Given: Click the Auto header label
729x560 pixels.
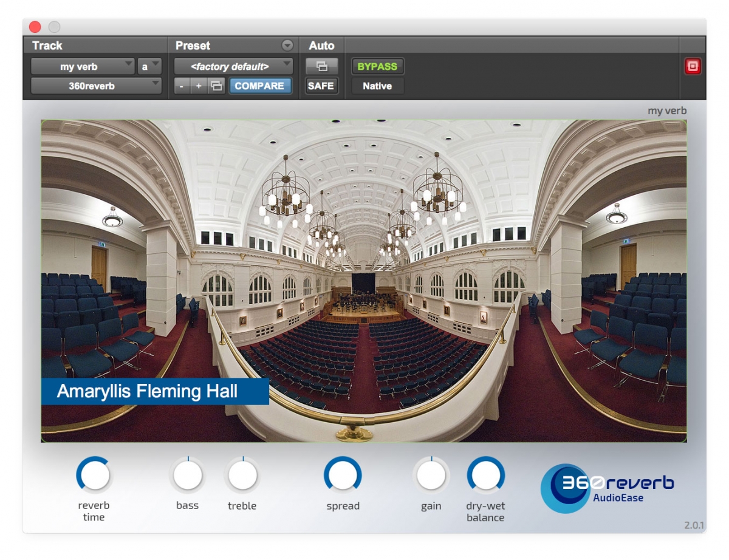Looking at the screenshot, I should (x=321, y=46).
